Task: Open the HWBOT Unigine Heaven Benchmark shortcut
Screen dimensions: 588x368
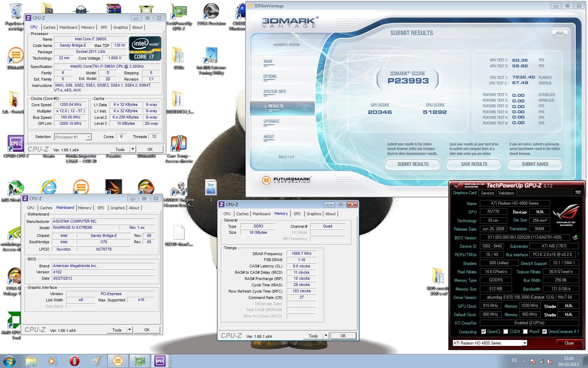Action: click(179, 193)
